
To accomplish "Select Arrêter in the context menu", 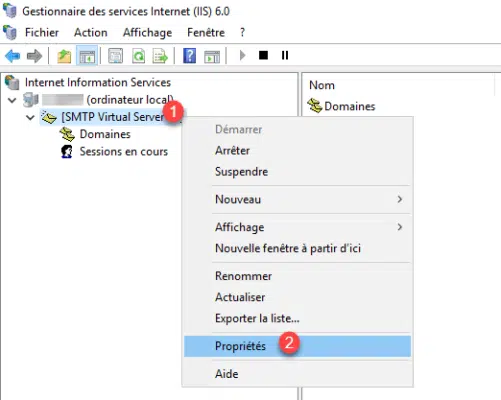I will (232, 150).
